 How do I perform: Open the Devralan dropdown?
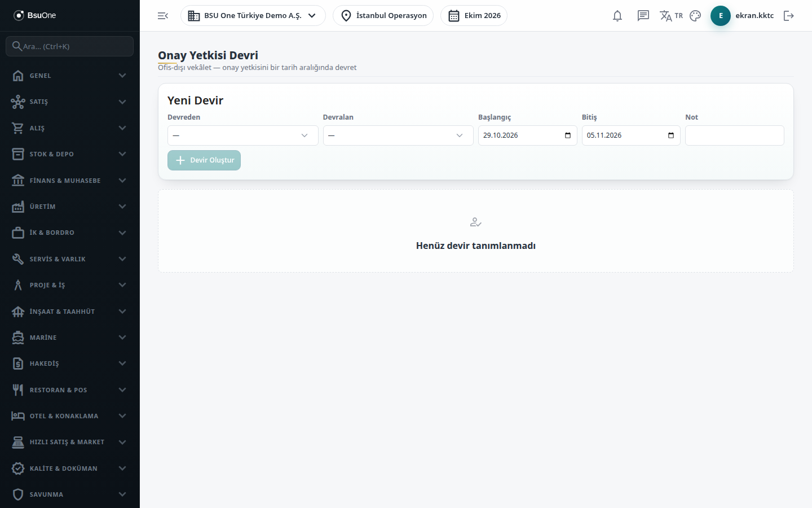coord(398,135)
